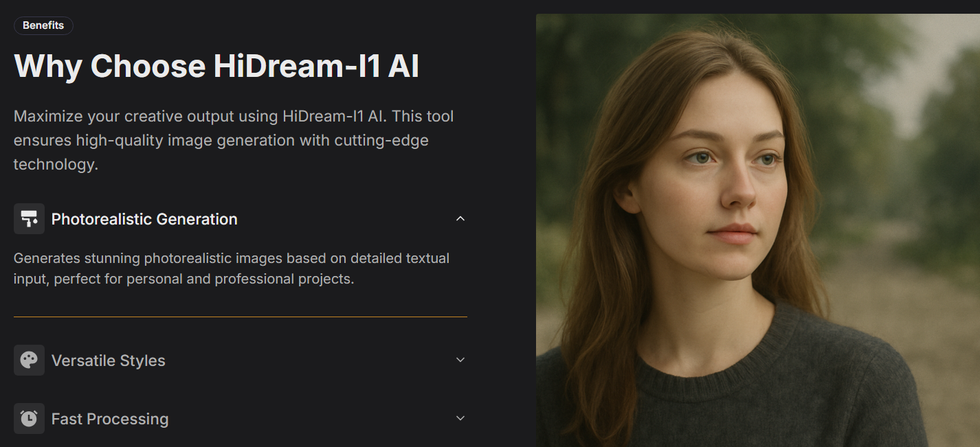This screenshot has width=980, height=447.
Task: Open the Versatile Styles accordion title
Action: 109,360
